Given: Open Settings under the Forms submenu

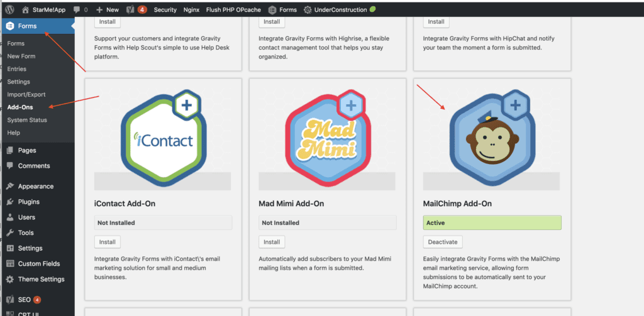Looking at the screenshot, I should (x=18, y=82).
